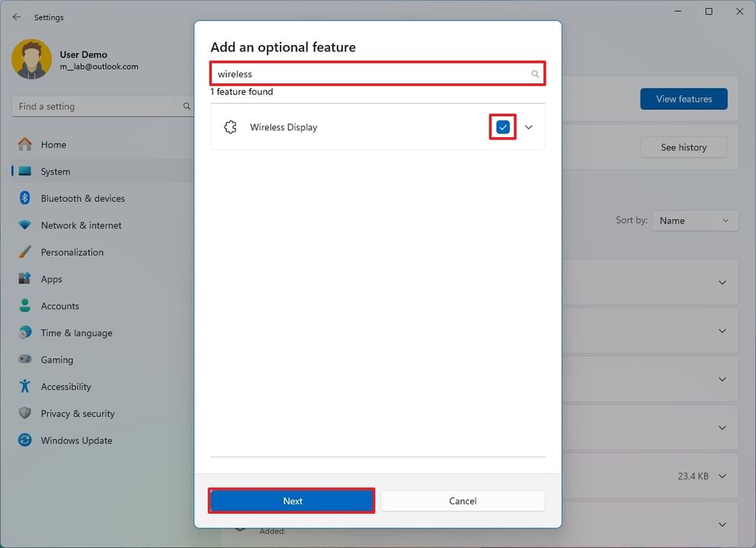This screenshot has height=548, width=756.
Task: Select the Network & internet section
Action: pyautogui.click(x=81, y=225)
